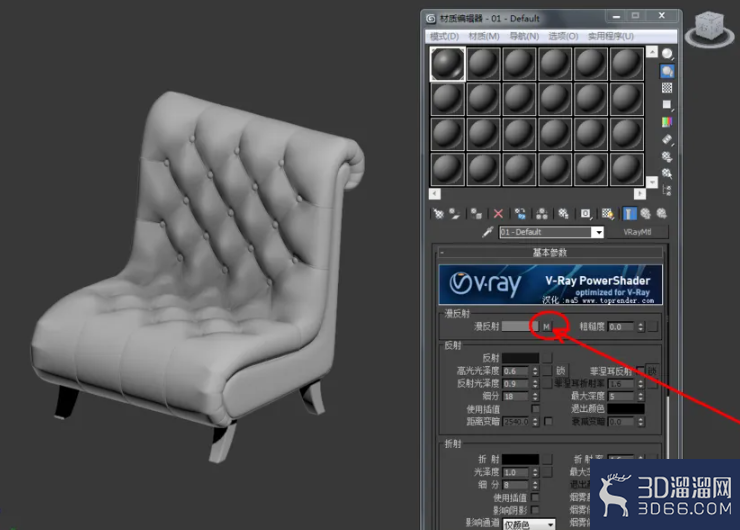Click the VRayMtl material type button

click(x=637, y=232)
